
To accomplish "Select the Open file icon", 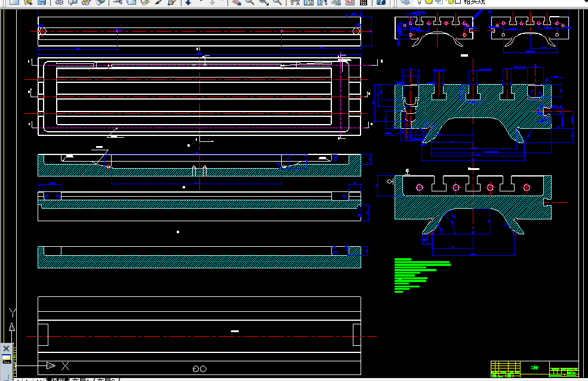I will point(27,4).
